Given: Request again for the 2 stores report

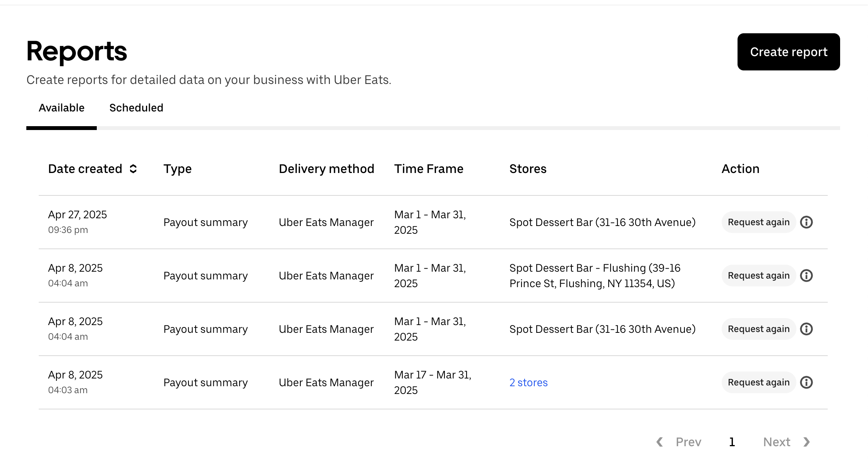Looking at the screenshot, I should pos(758,382).
